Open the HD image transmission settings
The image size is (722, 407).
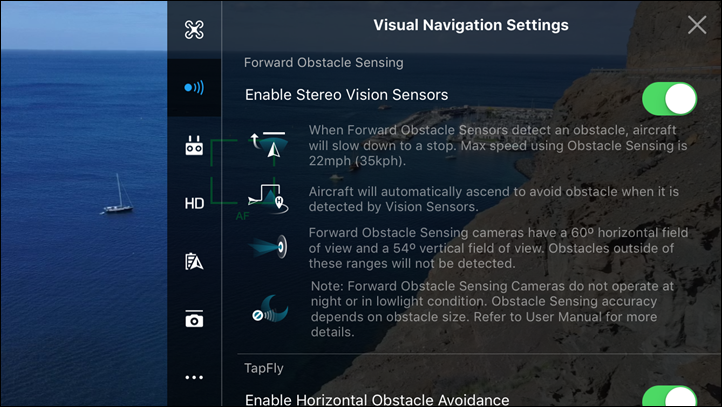(x=194, y=204)
